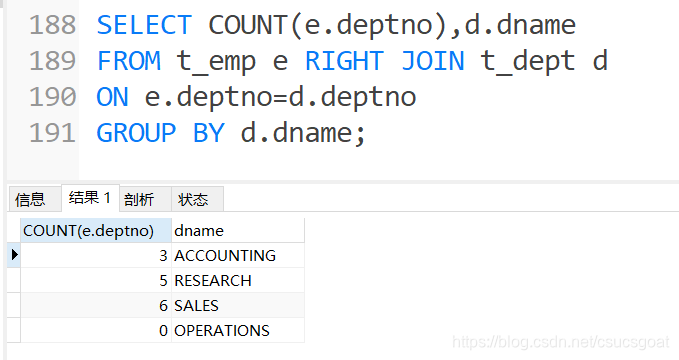This screenshot has width=679, height=360.
Task: Click the current row arrow indicator beside ACCOUNTING
Action: 14,255
